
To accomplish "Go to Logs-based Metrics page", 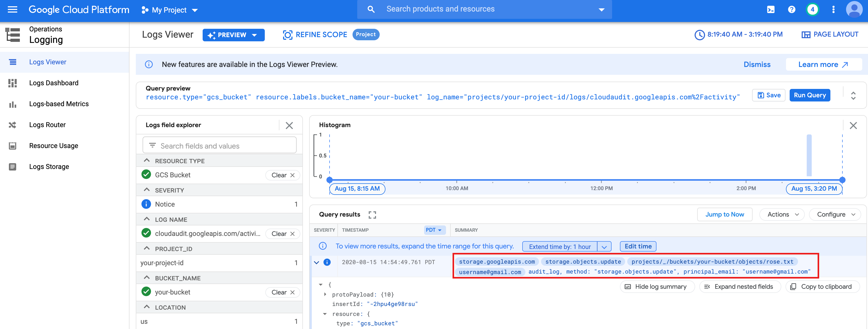I will 59,104.
